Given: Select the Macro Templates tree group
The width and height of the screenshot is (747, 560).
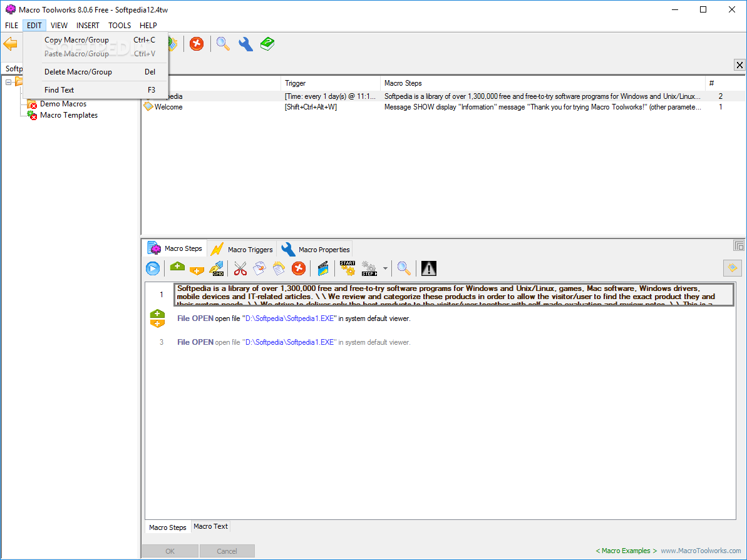Looking at the screenshot, I should click(x=69, y=115).
